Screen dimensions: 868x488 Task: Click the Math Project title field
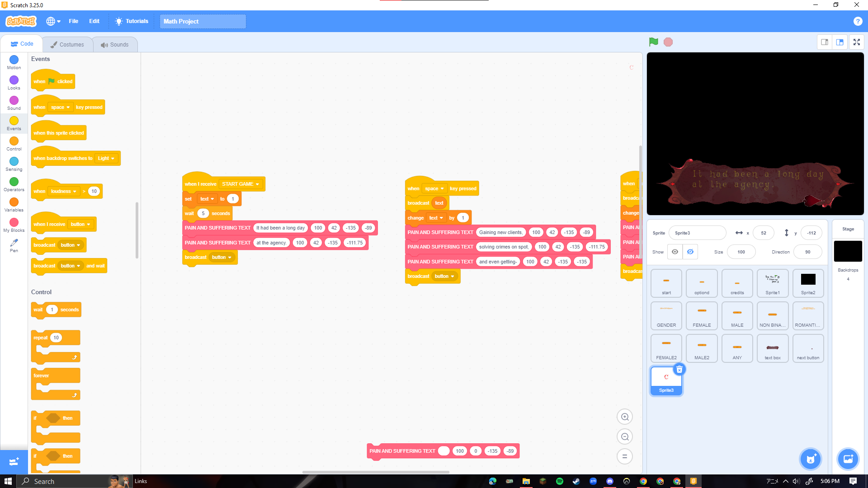[203, 21]
